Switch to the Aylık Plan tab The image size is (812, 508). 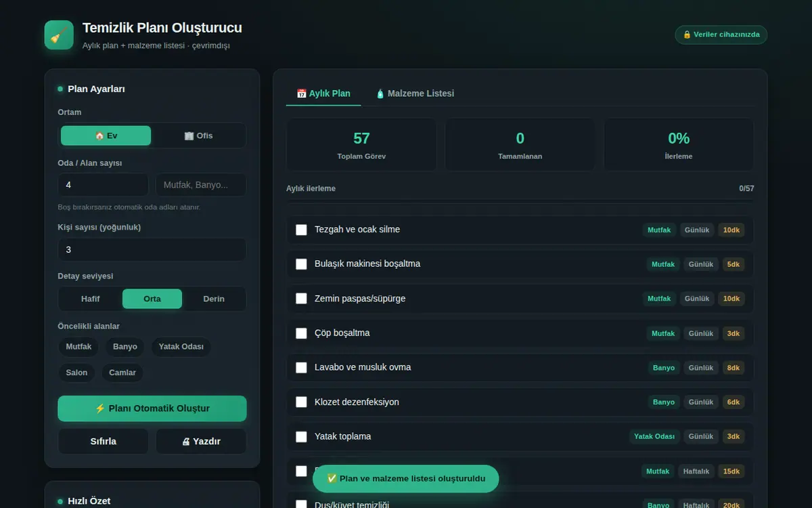point(323,93)
